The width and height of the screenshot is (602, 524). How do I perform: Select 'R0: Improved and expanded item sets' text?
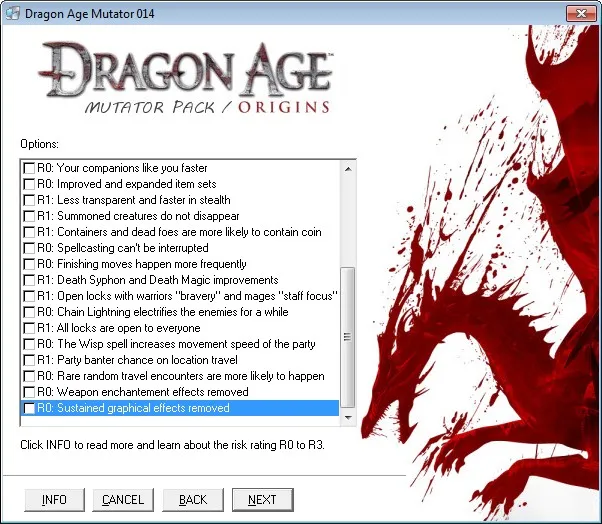127,184
